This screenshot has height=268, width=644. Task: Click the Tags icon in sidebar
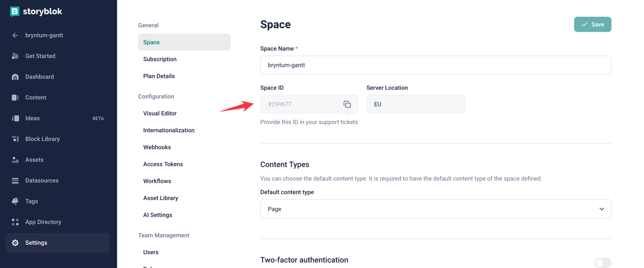pos(15,201)
